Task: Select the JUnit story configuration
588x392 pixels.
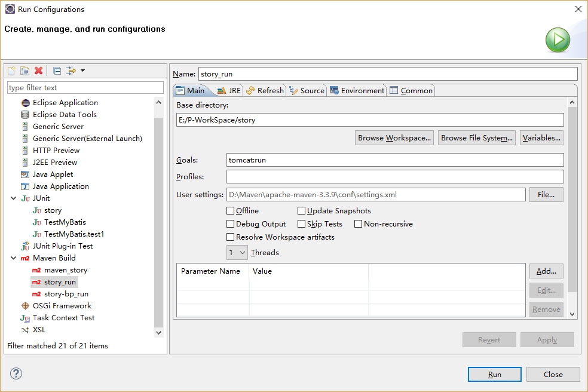Action: coord(53,210)
